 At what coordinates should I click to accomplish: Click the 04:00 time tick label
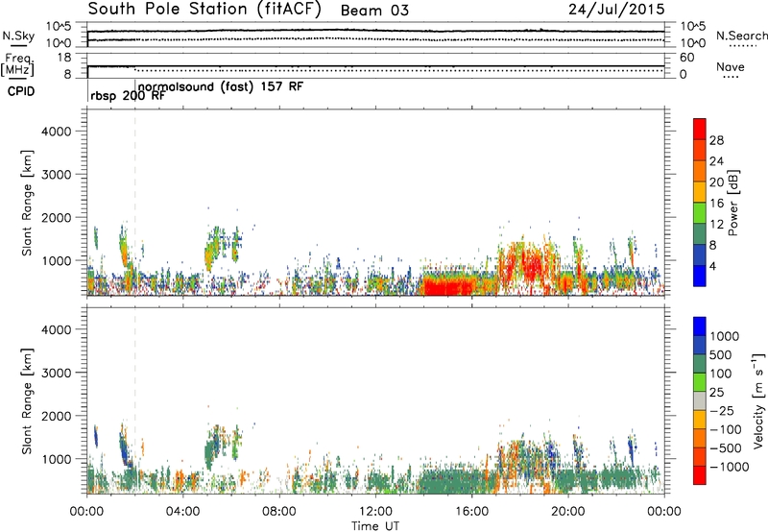click(x=183, y=512)
